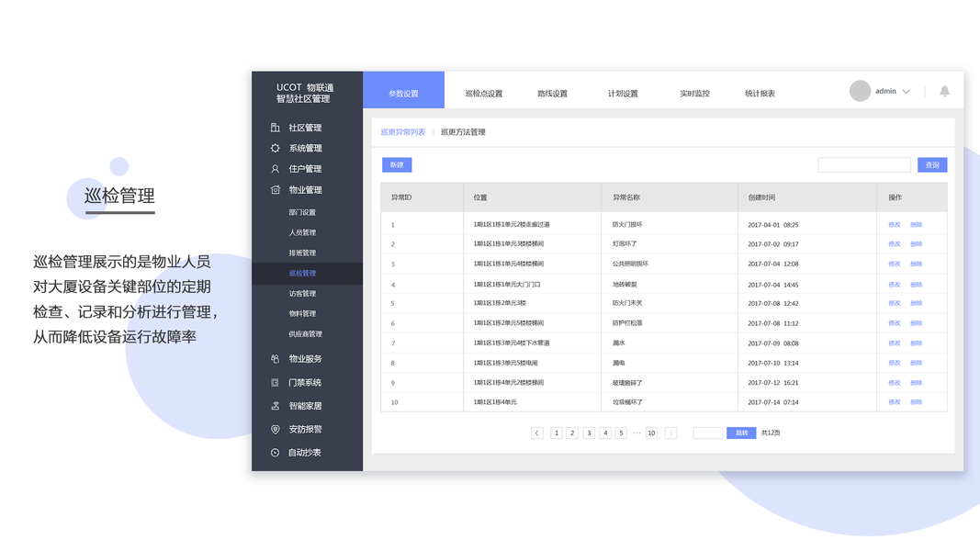Go to page 2

pos(572,433)
